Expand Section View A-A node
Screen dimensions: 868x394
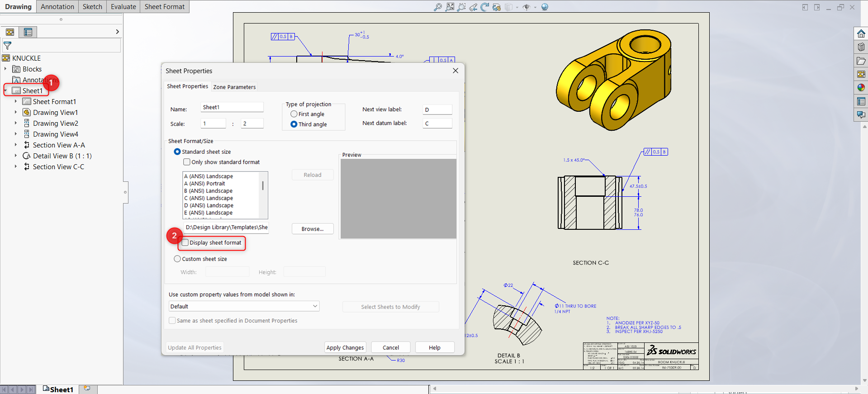point(16,145)
